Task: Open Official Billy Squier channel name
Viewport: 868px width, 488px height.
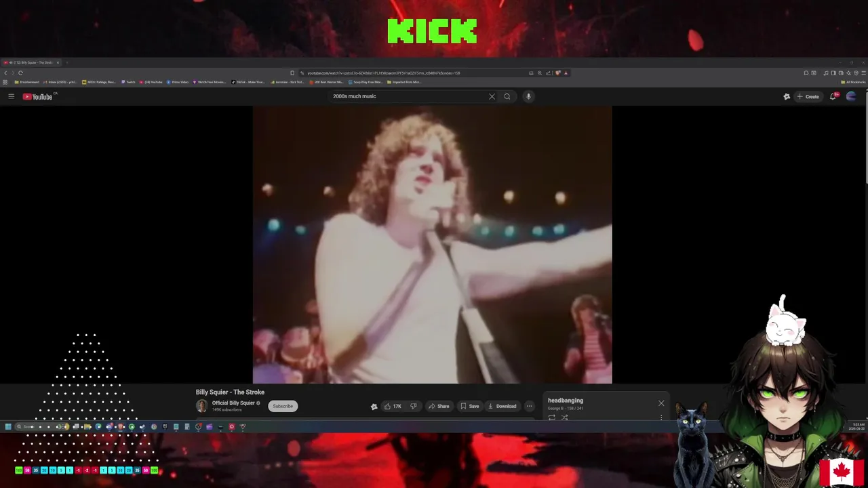Action: coord(233,403)
